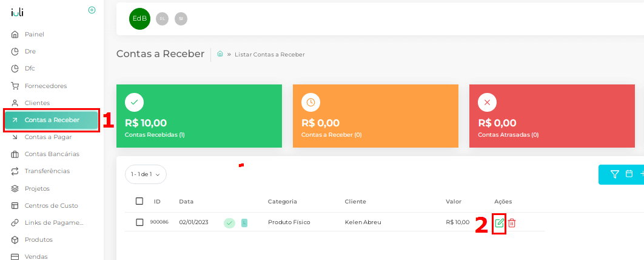Click the calendar icon in the cyan toolbar
This screenshot has height=260, width=644.
[629, 174]
